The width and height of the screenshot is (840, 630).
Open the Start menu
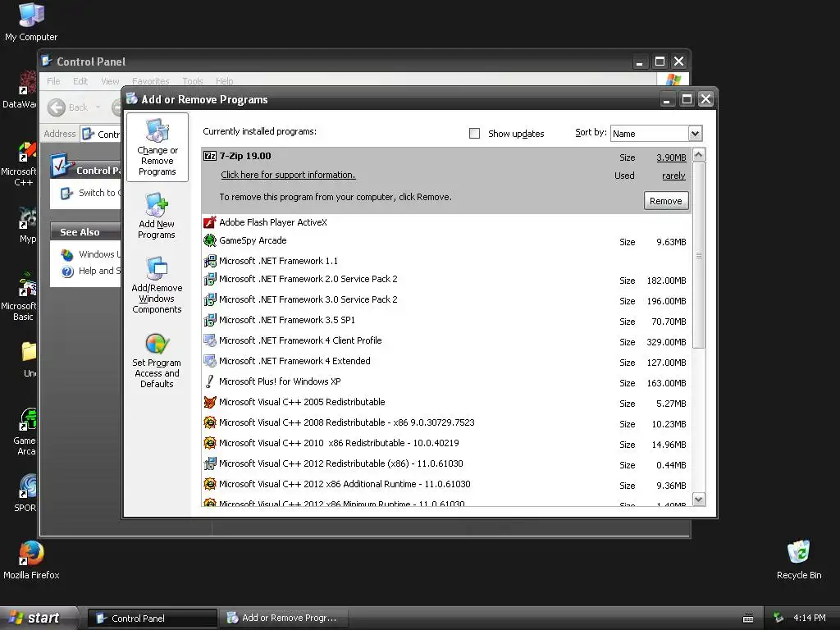[x=38, y=618]
